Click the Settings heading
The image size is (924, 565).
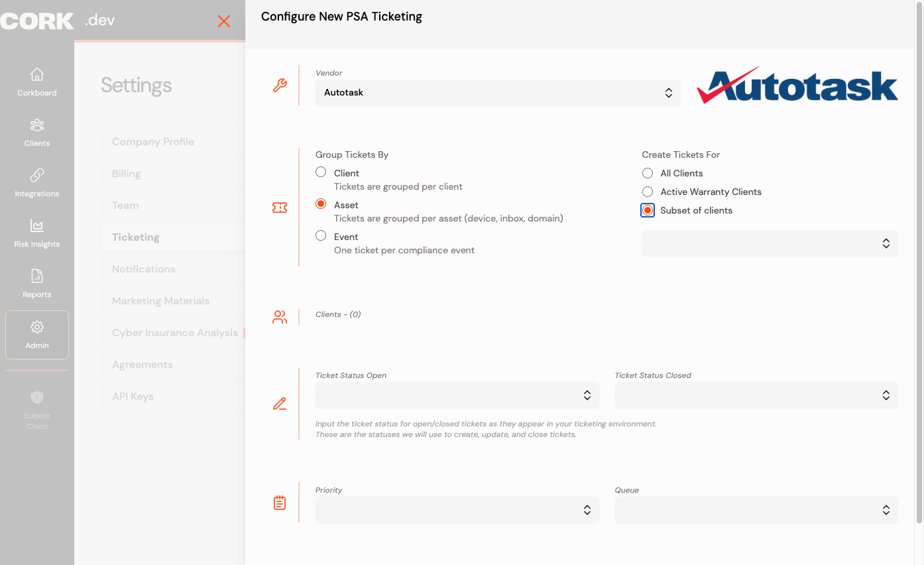137,85
